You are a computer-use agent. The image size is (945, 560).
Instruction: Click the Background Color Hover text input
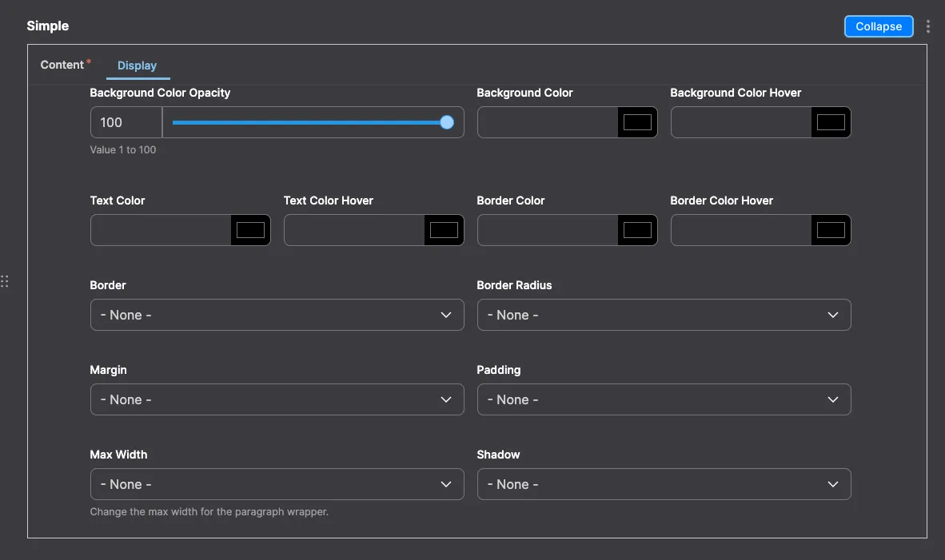point(740,122)
